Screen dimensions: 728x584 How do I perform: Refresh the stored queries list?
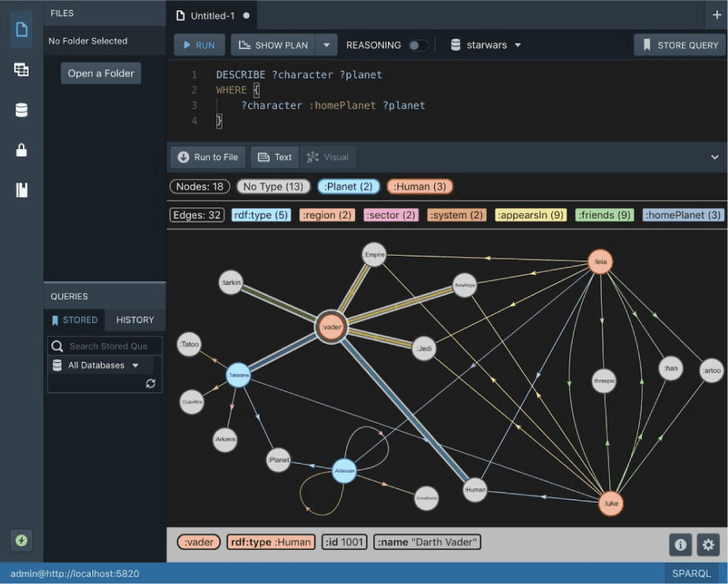tap(150, 385)
